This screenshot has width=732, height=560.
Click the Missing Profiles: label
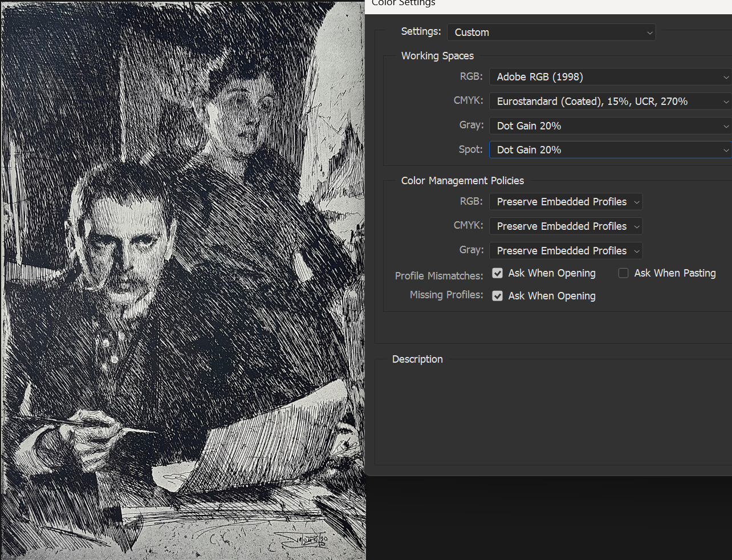(446, 295)
